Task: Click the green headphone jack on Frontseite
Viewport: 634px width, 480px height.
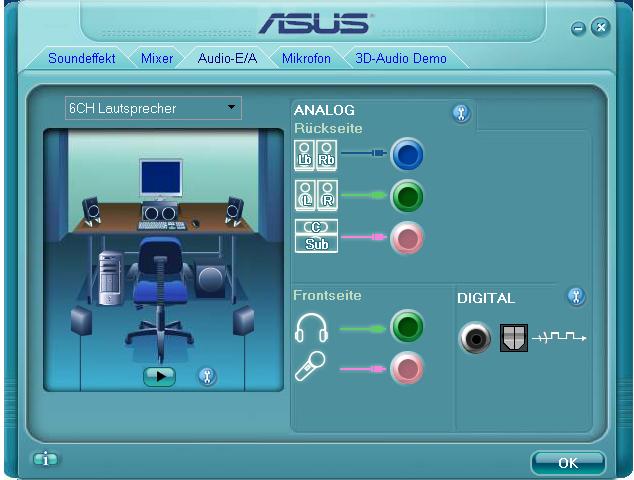Action: click(x=407, y=326)
